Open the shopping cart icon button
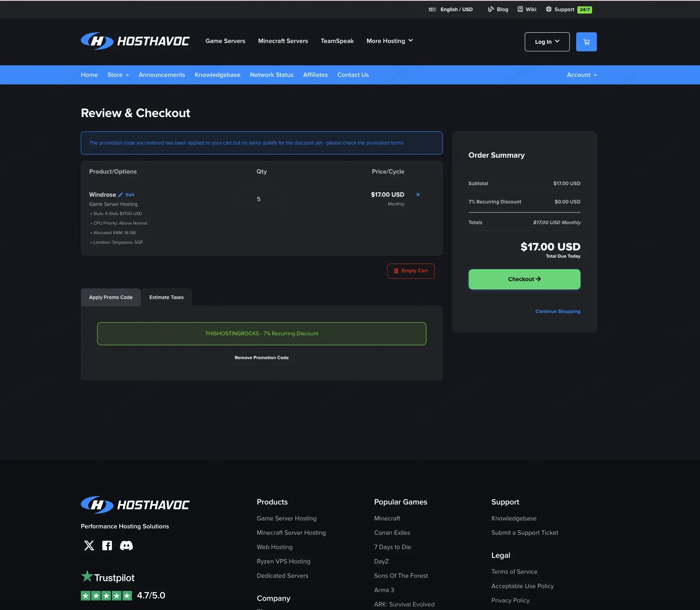The height and width of the screenshot is (610, 700). [586, 42]
